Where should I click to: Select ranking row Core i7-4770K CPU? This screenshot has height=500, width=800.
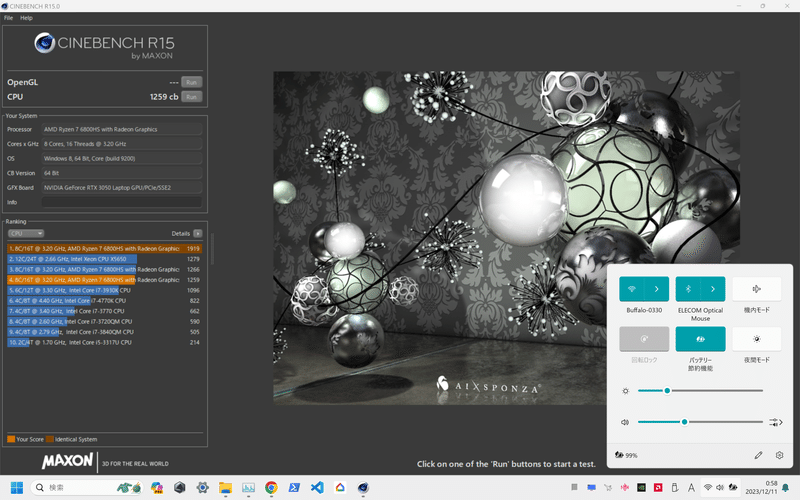point(105,301)
